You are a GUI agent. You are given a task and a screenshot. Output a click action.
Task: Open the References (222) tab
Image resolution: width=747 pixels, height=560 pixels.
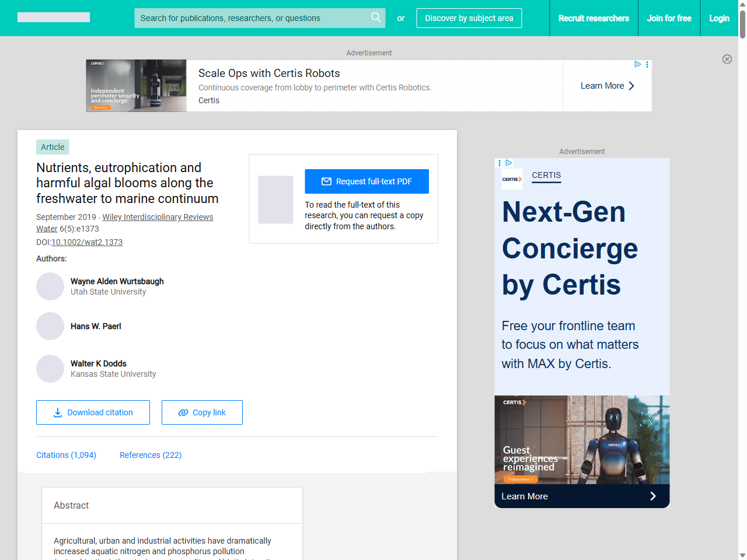pyautogui.click(x=151, y=455)
